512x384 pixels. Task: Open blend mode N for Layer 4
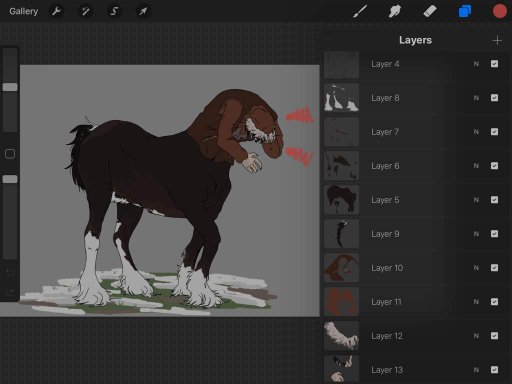click(476, 64)
